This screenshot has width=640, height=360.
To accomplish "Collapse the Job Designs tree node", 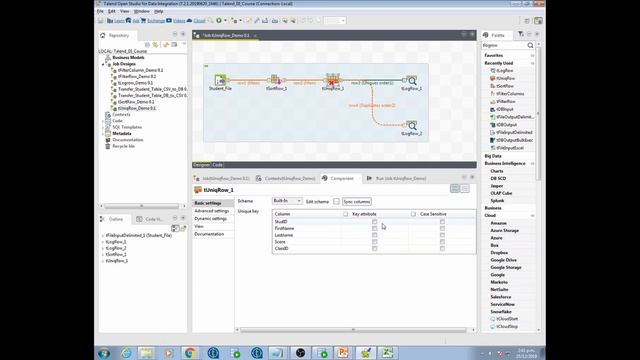I will click(103, 64).
